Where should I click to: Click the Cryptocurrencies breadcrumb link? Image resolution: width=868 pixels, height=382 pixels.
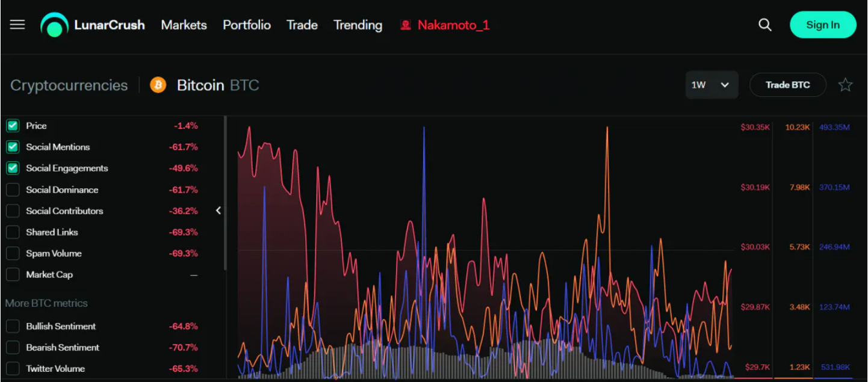point(69,85)
